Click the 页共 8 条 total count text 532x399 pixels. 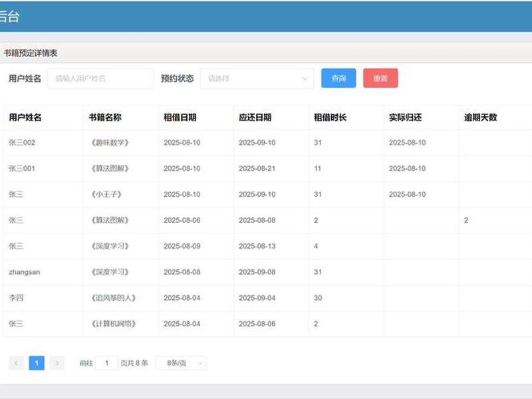click(134, 363)
